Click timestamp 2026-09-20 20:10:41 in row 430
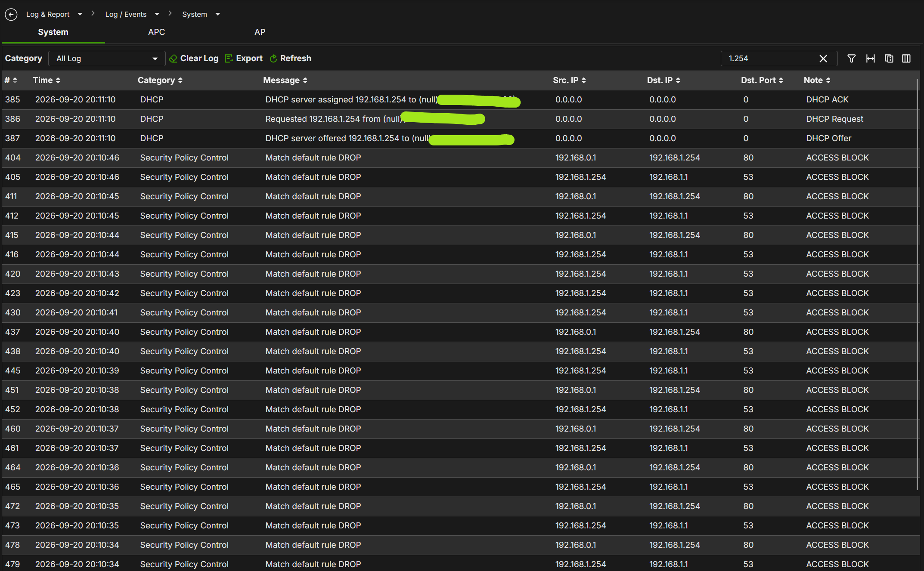924x571 pixels. coord(76,313)
